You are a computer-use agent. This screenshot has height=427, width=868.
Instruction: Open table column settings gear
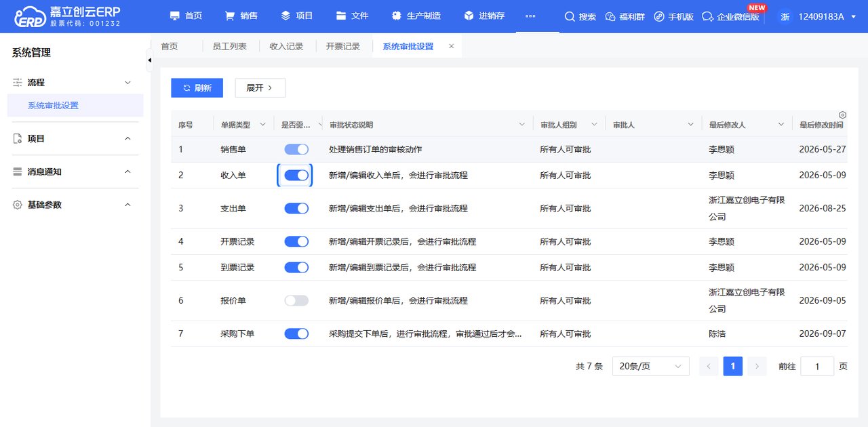coord(842,115)
